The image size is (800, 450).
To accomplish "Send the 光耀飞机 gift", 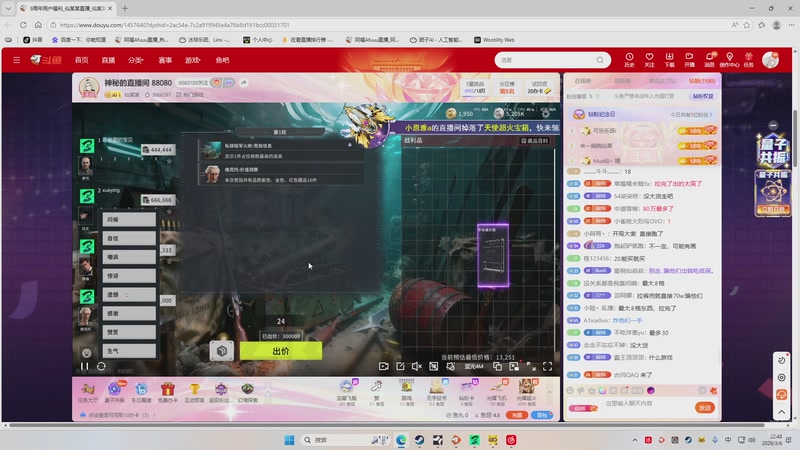I will (496, 392).
